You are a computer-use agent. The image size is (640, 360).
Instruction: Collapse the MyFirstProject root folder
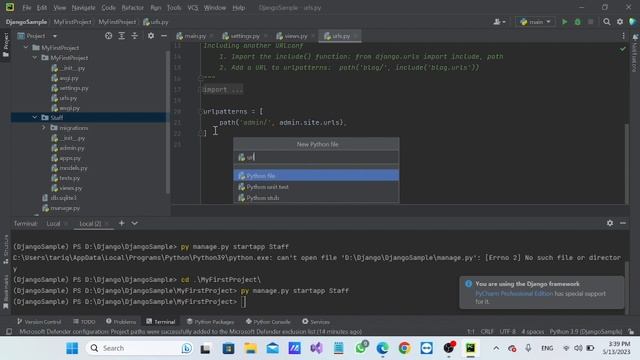(x=26, y=47)
